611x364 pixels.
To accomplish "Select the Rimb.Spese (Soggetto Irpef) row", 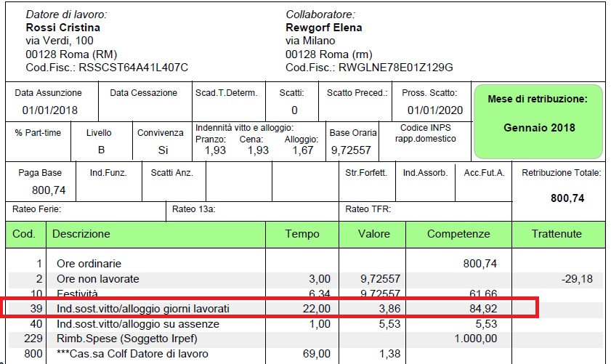I will click(x=126, y=339).
